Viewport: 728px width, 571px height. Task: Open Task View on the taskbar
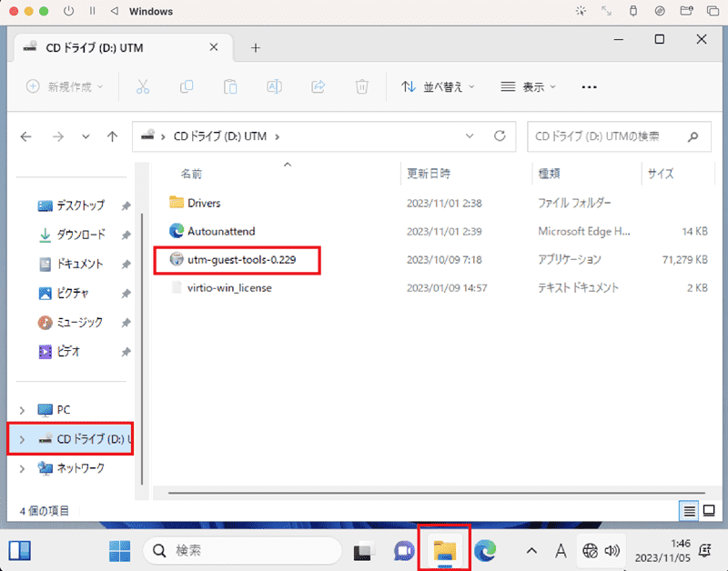click(365, 551)
